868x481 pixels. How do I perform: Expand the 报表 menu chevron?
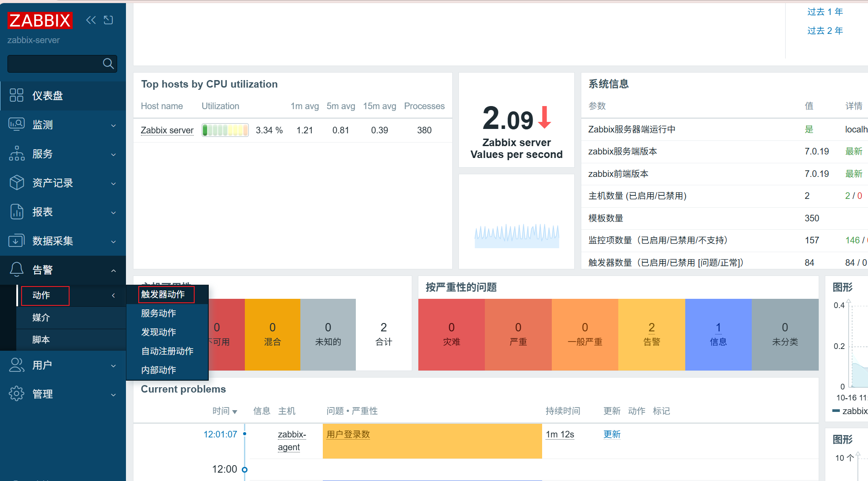[x=113, y=213]
